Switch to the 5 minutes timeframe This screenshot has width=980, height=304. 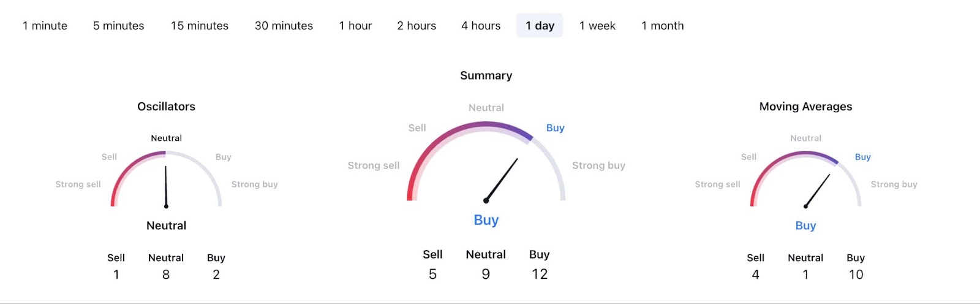click(x=118, y=26)
